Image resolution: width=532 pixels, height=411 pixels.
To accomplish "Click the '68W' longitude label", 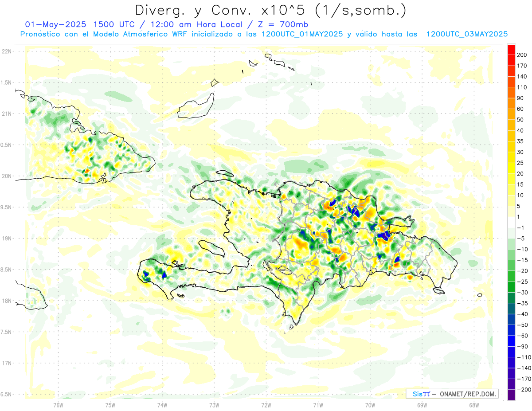I will (x=474, y=405).
